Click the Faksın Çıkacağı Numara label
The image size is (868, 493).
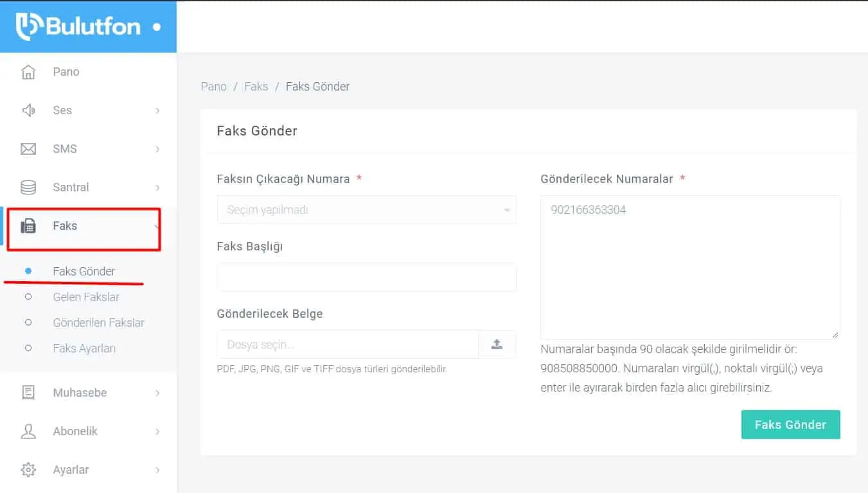[283, 179]
